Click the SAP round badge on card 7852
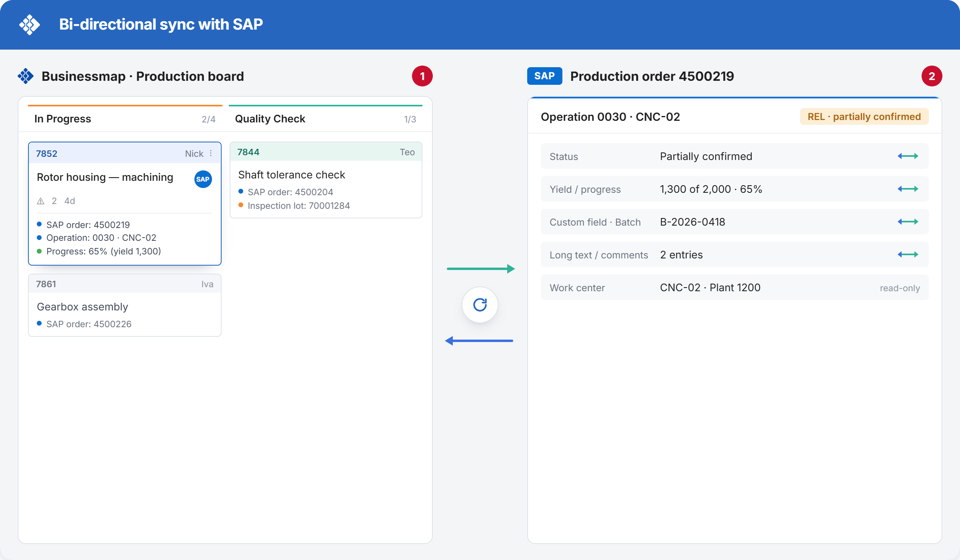960x560 pixels. (203, 179)
